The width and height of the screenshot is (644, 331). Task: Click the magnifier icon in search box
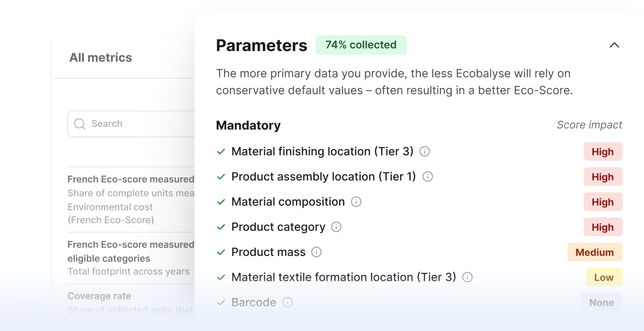point(80,124)
